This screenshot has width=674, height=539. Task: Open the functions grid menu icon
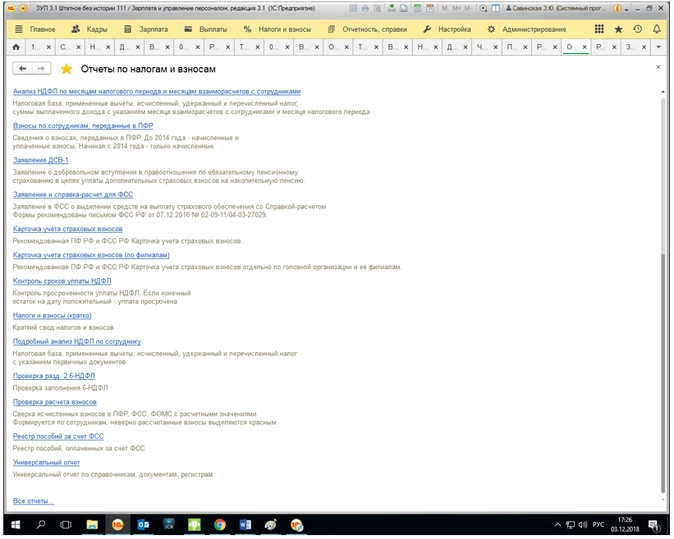[x=599, y=29]
